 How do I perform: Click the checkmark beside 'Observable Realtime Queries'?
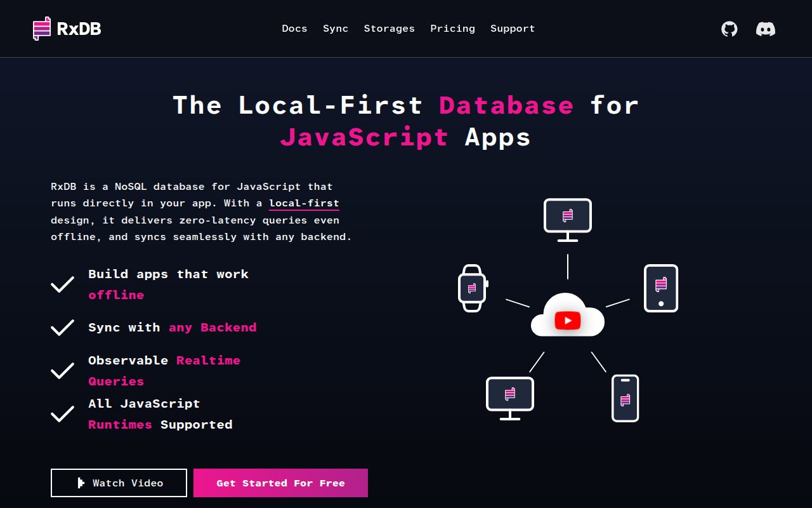(63, 371)
